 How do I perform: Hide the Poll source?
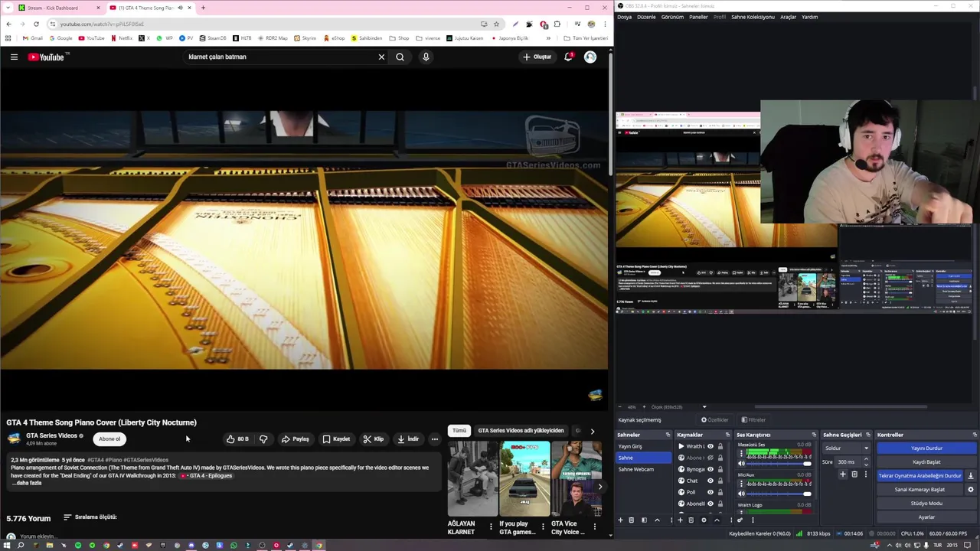click(710, 492)
